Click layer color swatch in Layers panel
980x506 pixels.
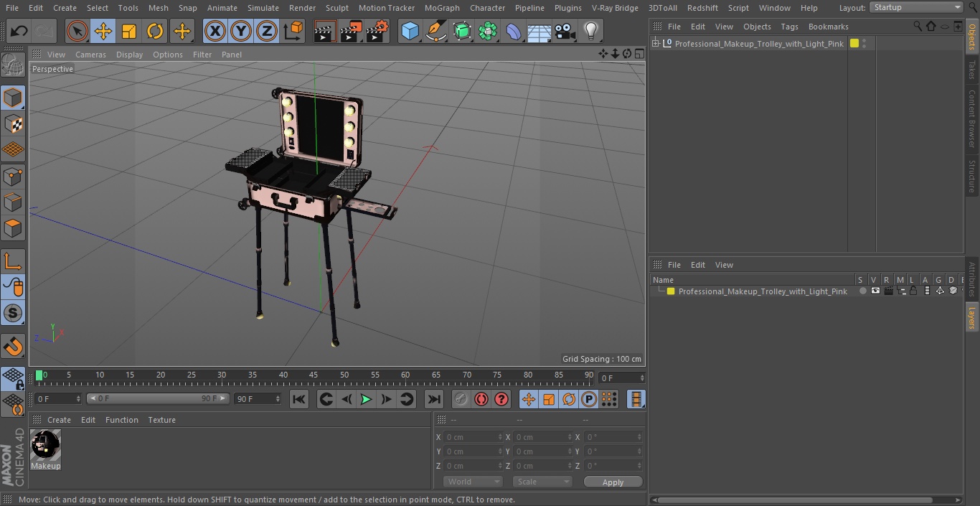671,291
